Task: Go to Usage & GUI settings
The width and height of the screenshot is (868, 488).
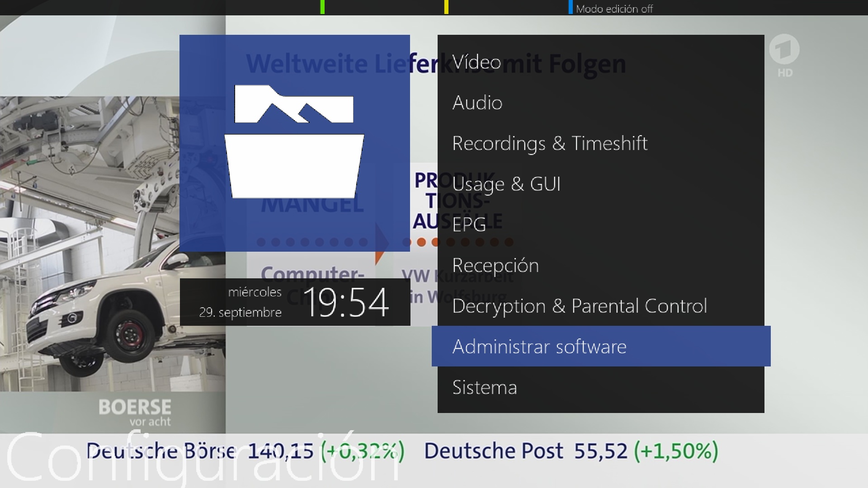Action: (x=506, y=184)
